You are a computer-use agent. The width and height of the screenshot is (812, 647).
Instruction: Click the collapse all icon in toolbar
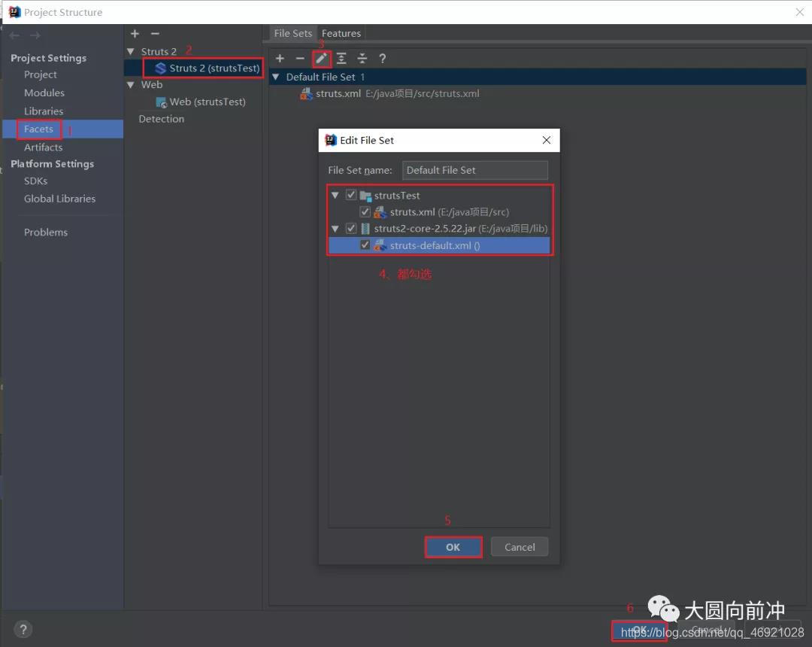362,59
